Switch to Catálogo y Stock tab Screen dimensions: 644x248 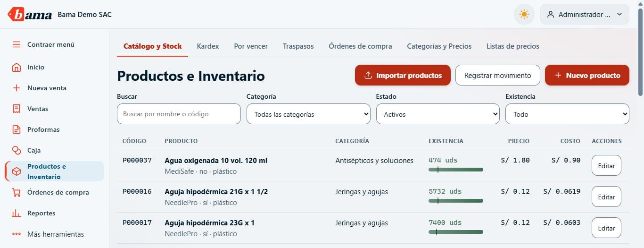(152, 46)
